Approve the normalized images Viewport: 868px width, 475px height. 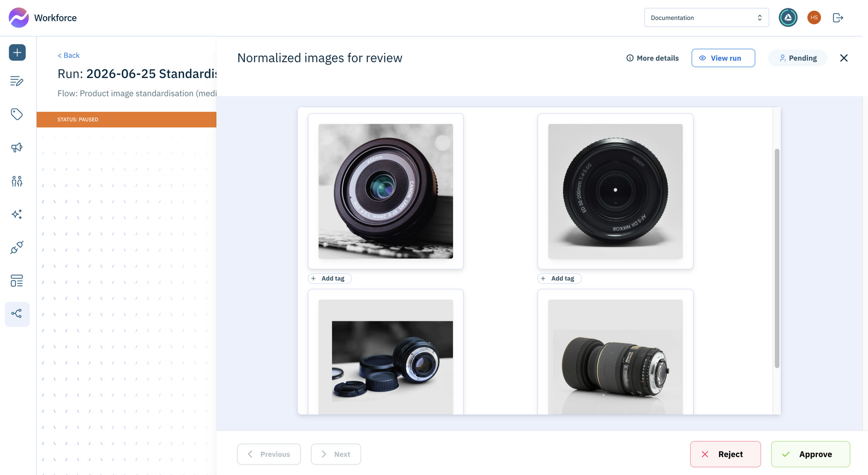810,454
